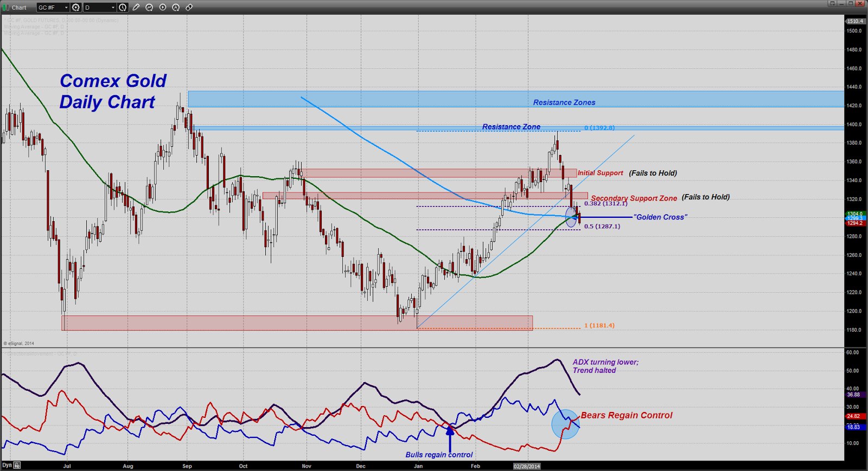Select the Bears Regain Control text label
The image size is (868, 471).
click(627, 415)
